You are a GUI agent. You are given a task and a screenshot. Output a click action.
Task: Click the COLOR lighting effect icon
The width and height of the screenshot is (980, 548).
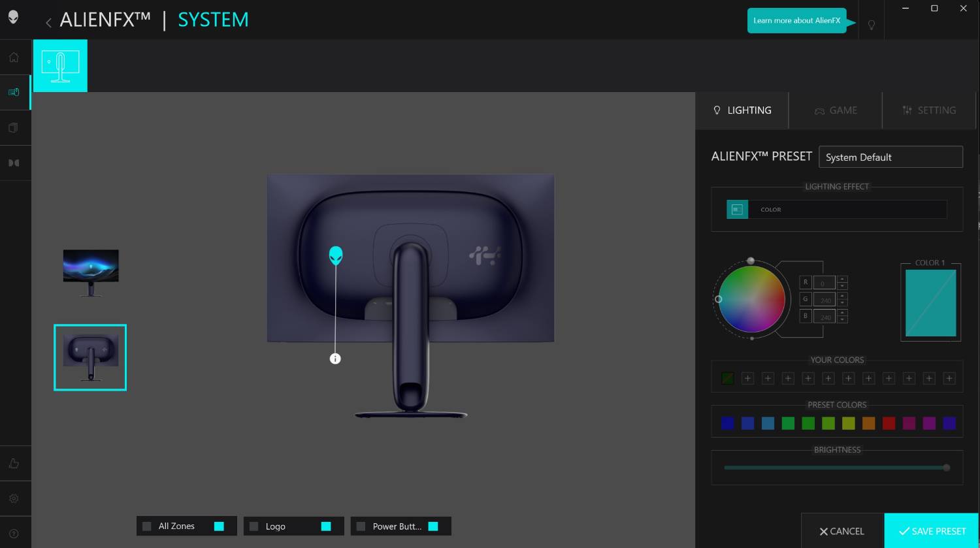point(738,209)
